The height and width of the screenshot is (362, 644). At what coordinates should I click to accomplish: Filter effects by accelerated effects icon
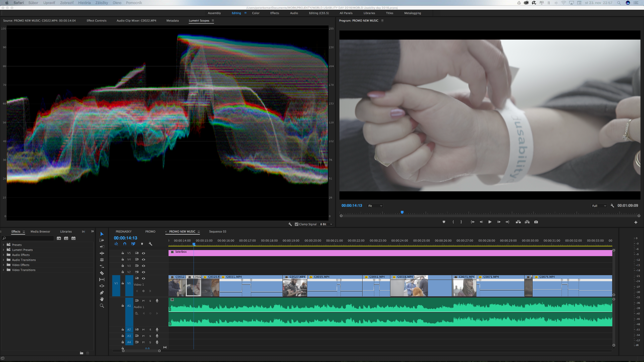[59, 238]
